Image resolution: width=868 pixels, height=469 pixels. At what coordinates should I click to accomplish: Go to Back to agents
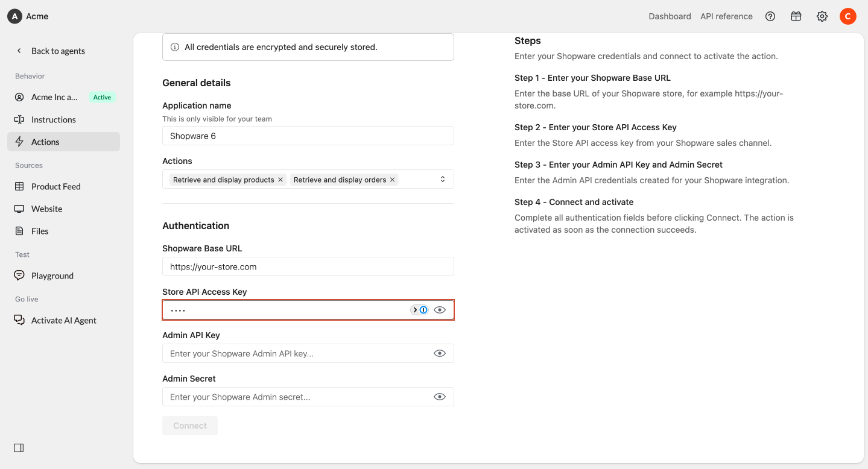[x=58, y=51]
